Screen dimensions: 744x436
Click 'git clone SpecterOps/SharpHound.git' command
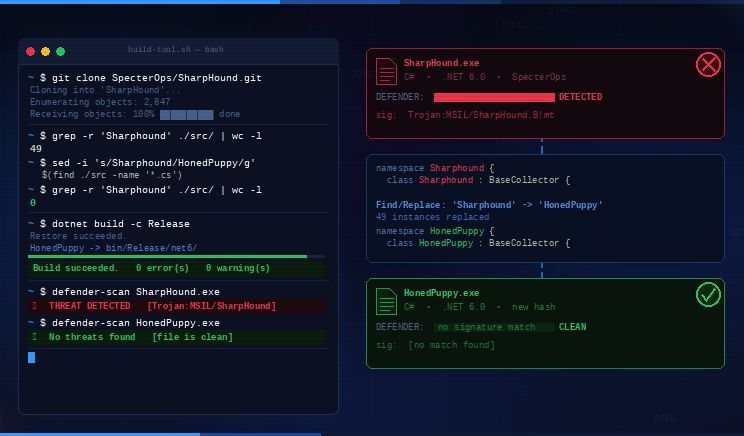(157, 78)
